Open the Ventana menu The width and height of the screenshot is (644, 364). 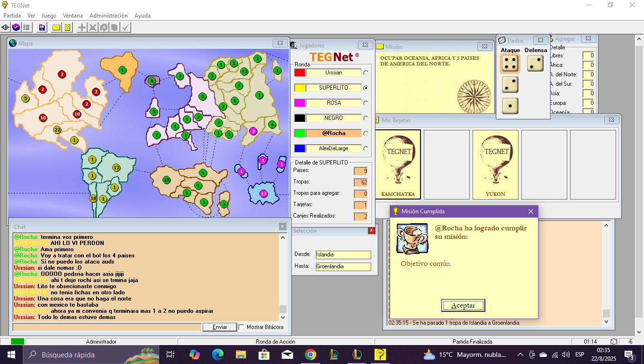[73, 16]
